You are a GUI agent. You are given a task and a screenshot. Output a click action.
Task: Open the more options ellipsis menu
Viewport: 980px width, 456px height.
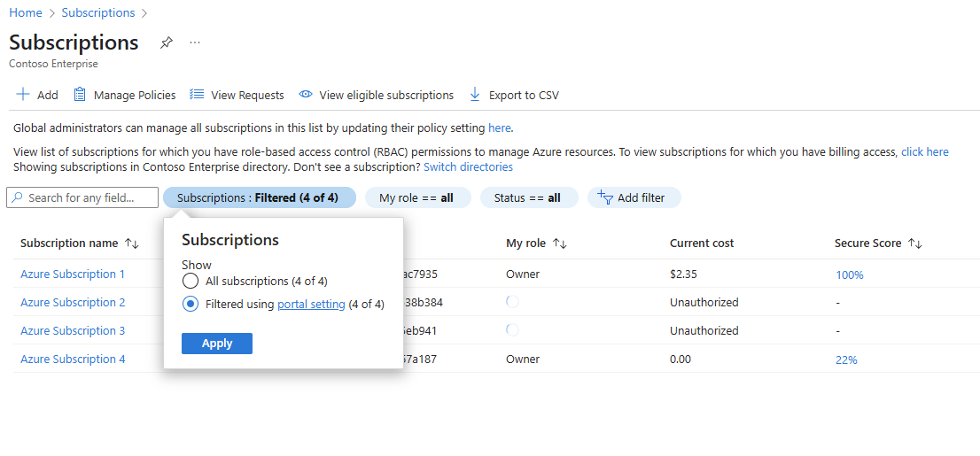pyautogui.click(x=195, y=43)
